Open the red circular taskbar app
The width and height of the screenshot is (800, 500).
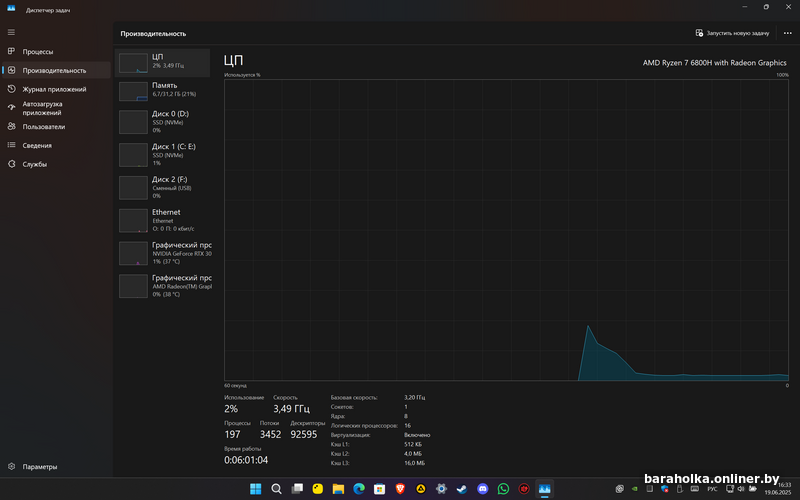pos(524,489)
